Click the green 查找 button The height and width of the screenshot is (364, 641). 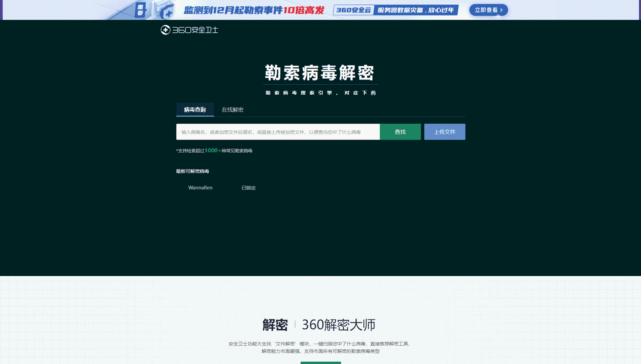tap(400, 132)
